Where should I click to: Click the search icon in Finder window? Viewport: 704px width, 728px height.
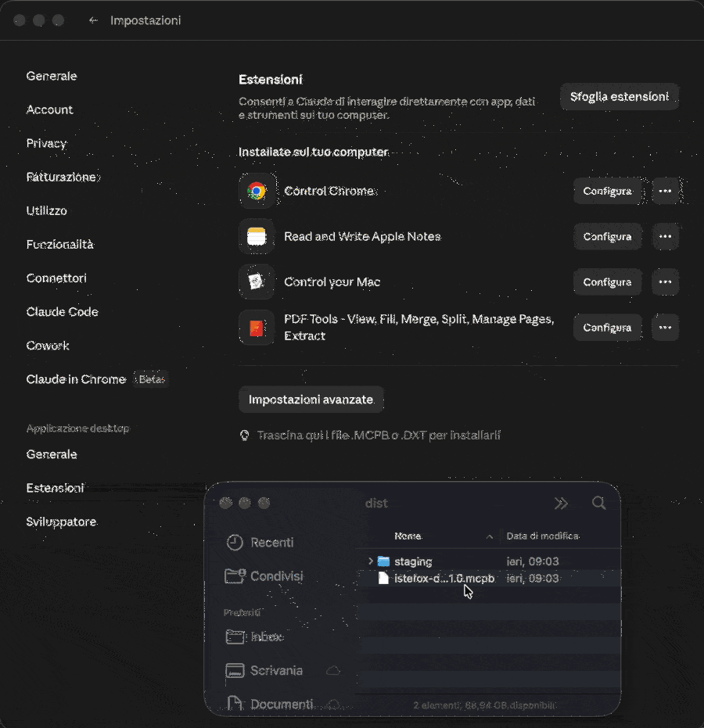(x=598, y=503)
